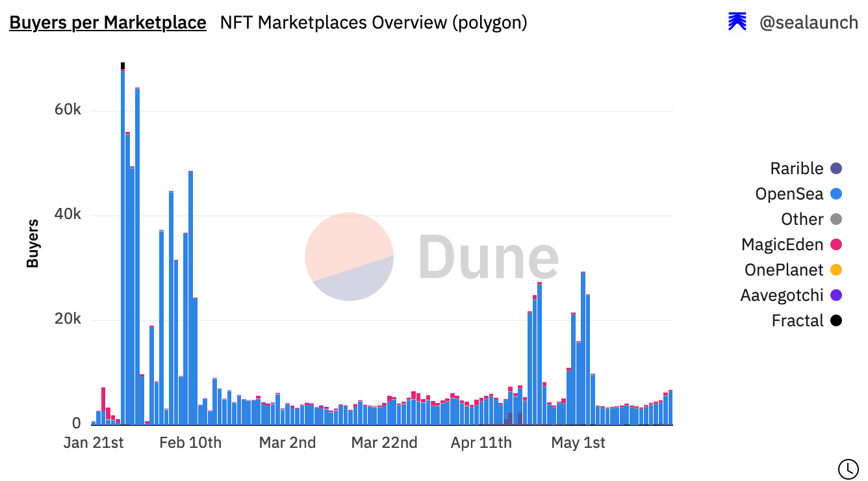
Task: Click the Aavegotchi legend label
Action: [782, 295]
